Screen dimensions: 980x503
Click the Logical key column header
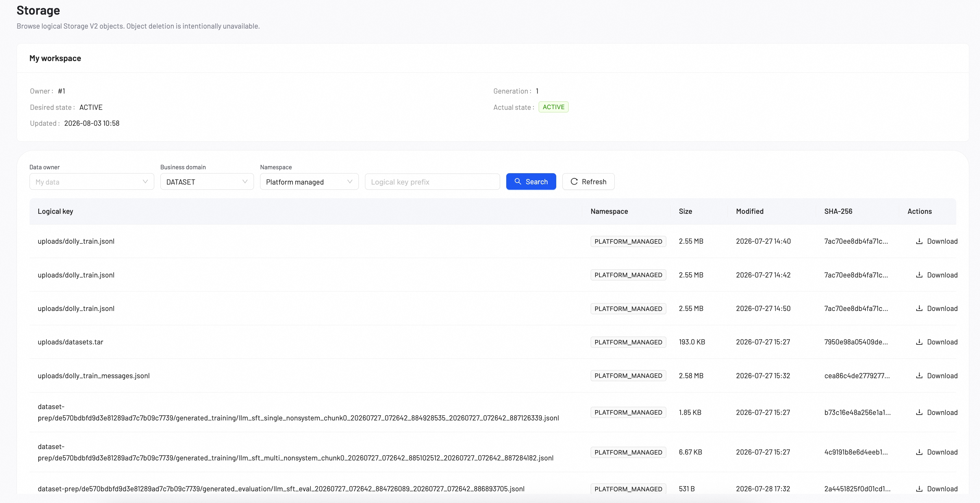click(55, 211)
